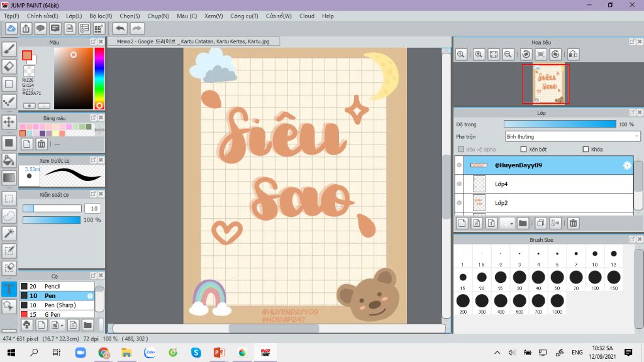Rotate canvas left in navigator

pos(526,54)
